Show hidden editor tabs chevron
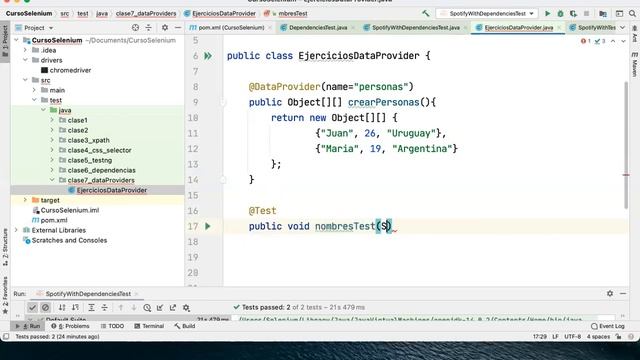 point(622,27)
